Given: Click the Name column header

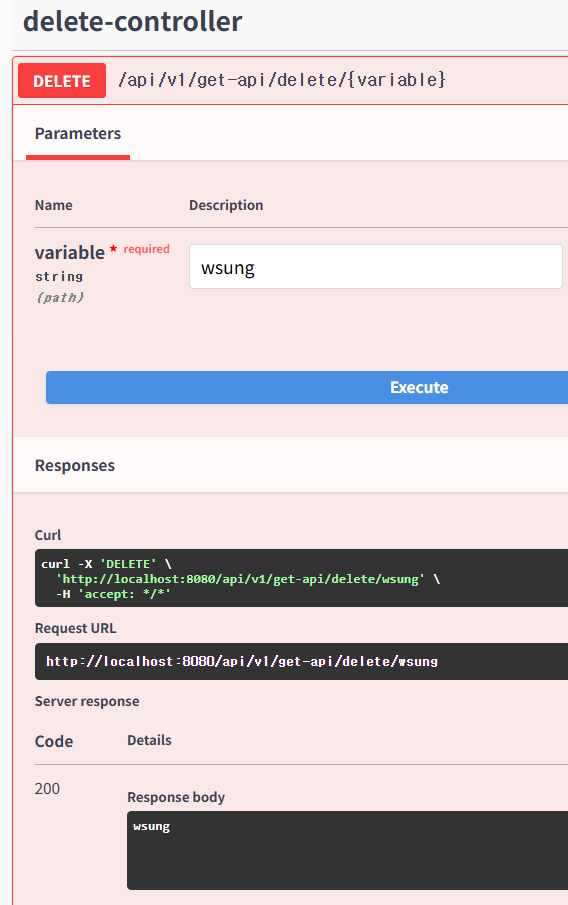Looking at the screenshot, I should tap(54, 205).
